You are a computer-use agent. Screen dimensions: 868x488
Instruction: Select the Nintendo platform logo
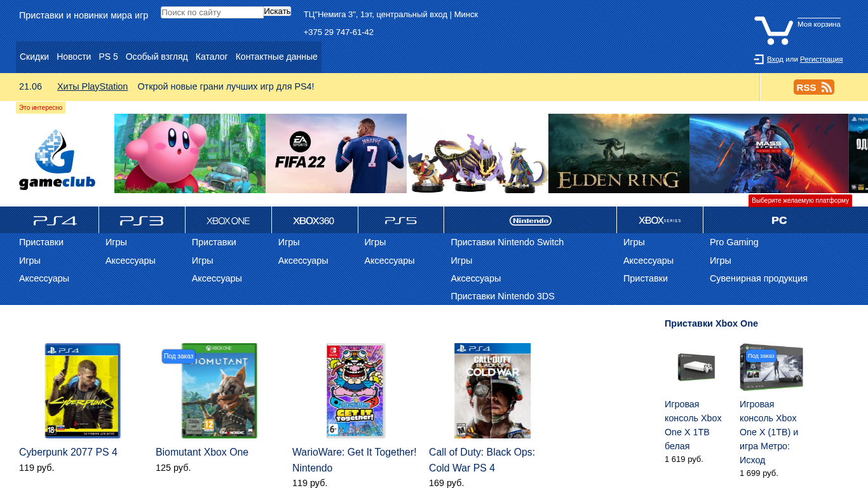click(530, 220)
